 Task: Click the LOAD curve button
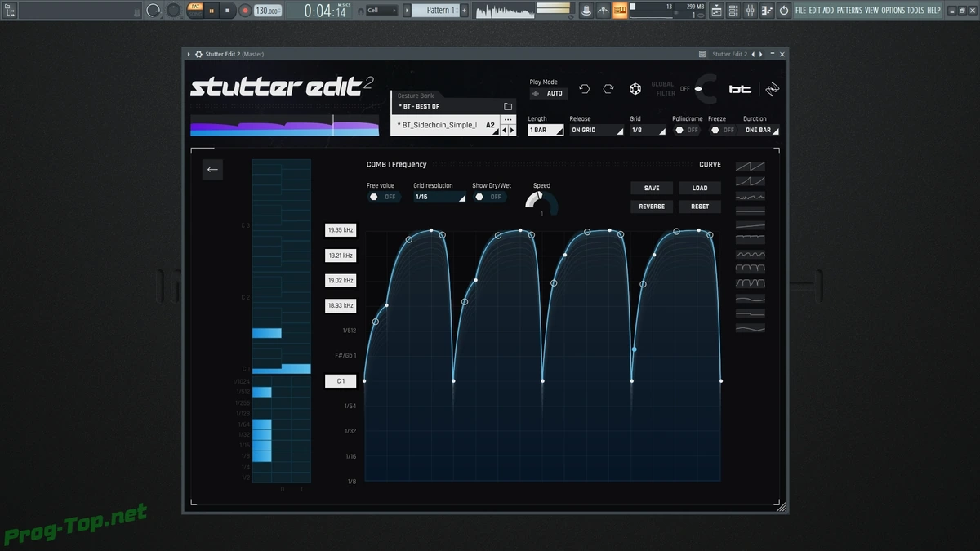[x=700, y=188]
